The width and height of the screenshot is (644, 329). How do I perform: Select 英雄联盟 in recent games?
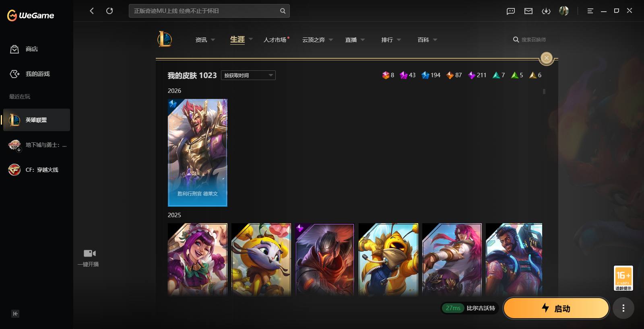(x=37, y=120)
